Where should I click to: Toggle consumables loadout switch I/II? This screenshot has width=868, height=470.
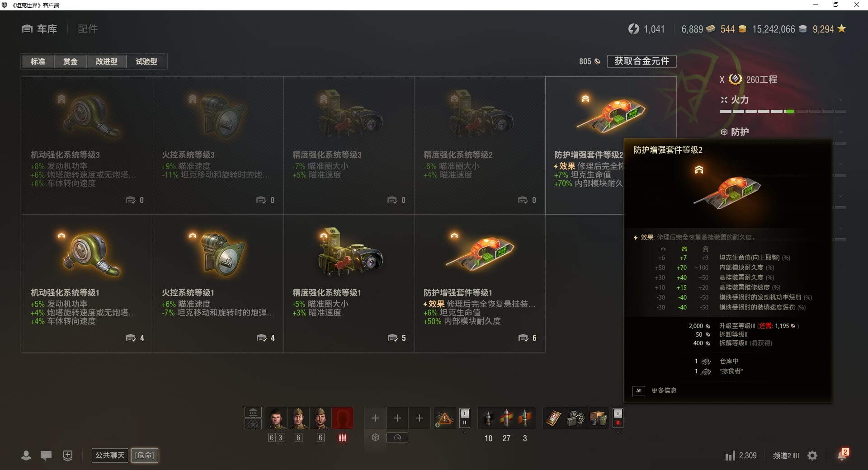coord(618,418)
